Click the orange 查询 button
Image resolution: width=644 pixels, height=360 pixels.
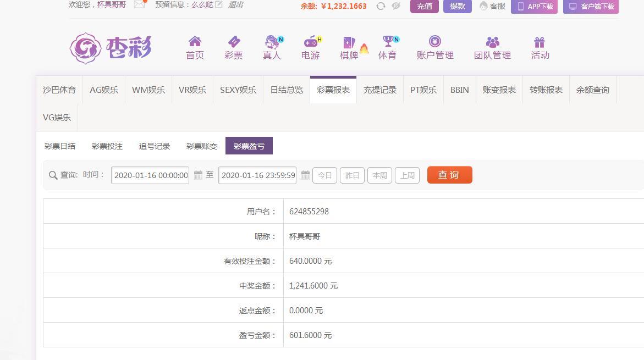tap(449, 175)
